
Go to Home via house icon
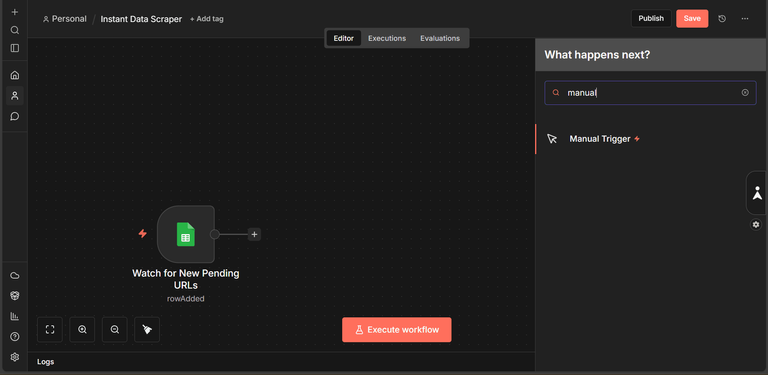(x=15, y=75)
